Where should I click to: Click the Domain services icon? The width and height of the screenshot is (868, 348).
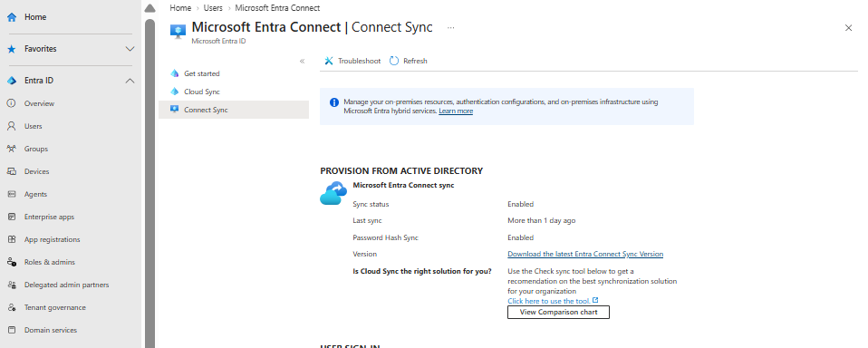click(12, 330)
